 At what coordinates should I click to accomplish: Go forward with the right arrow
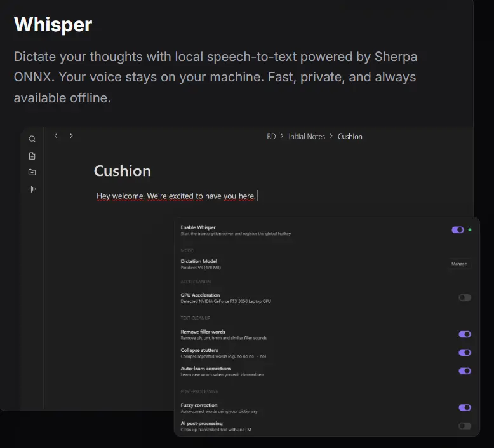pyautogui.click(x=71, y=136)
